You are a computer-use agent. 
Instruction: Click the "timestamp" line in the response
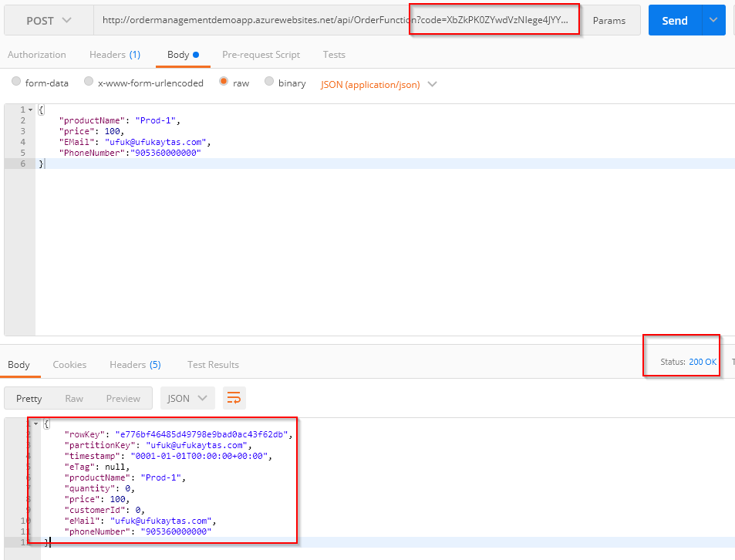pyautogui.click(x=168, y=456)
